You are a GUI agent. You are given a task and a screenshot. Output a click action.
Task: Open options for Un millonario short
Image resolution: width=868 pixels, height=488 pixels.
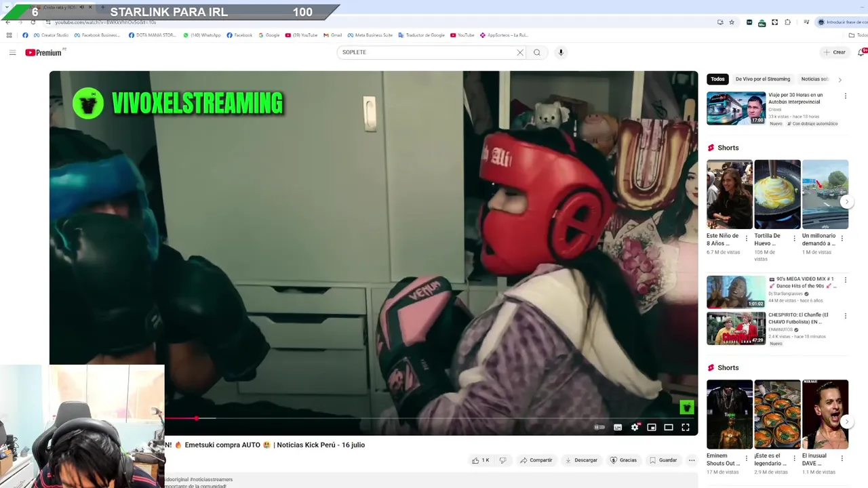click(x=842, y=239)
